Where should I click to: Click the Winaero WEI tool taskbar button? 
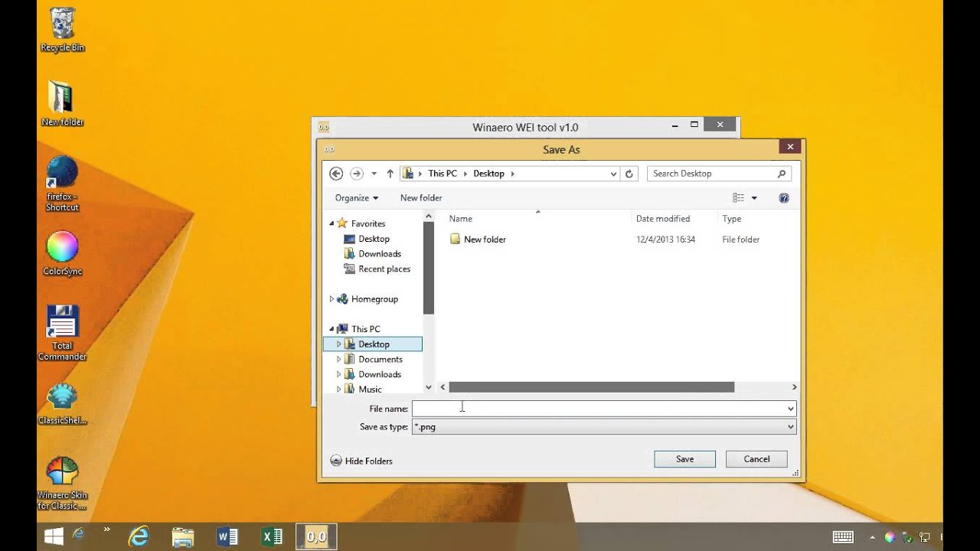coord(316,537)
